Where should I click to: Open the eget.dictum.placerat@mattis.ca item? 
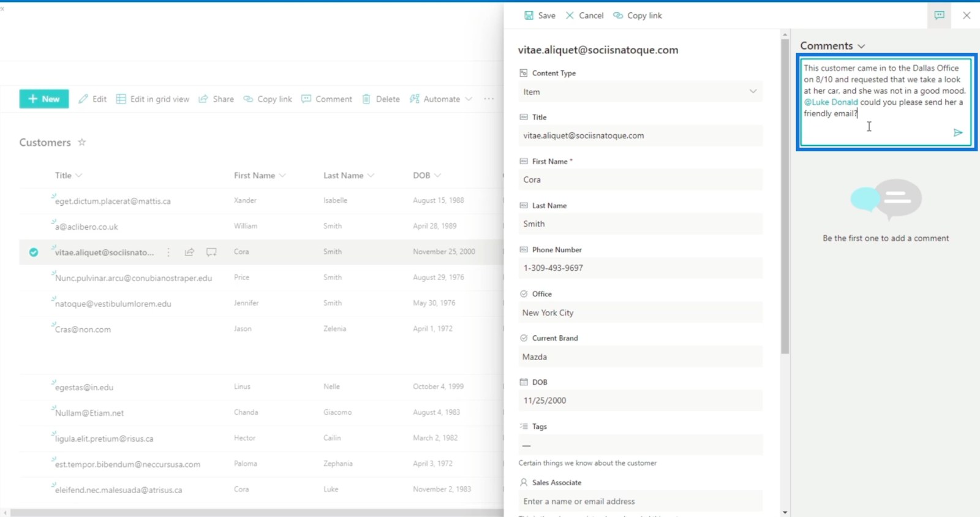coord(113,201)
